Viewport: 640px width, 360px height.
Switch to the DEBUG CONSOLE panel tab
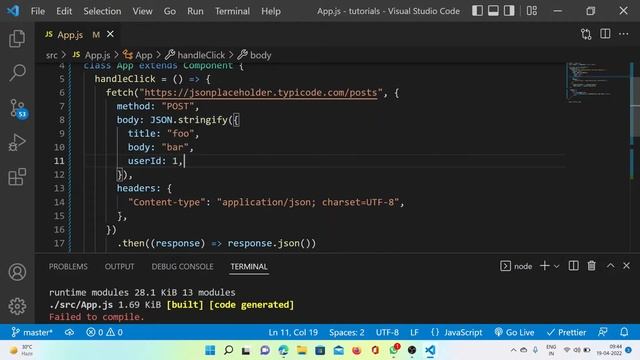tap(182, 267)
